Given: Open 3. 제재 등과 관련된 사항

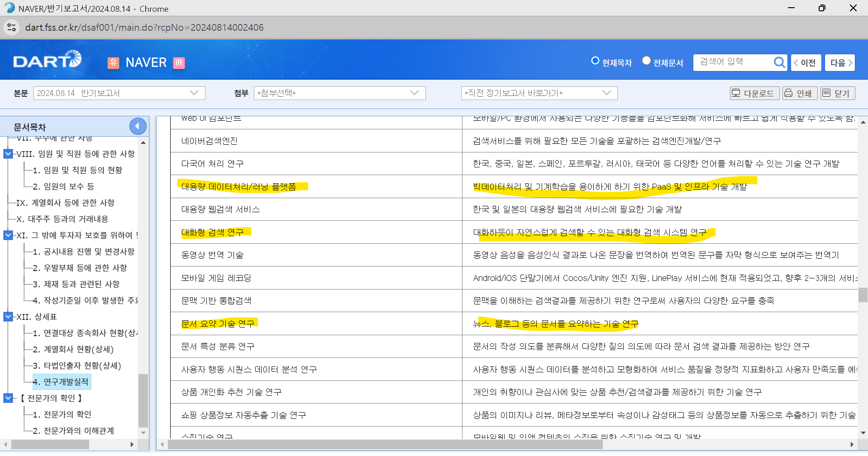Looking at the screenshot, I should [x=76, y=284].
